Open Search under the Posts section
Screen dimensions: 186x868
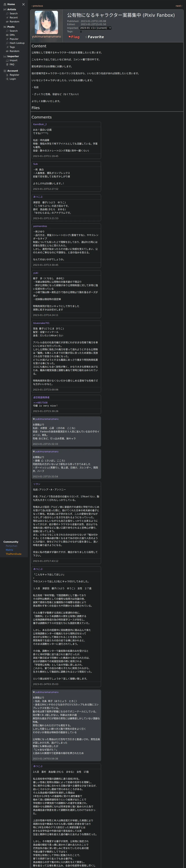click(13, 31)
